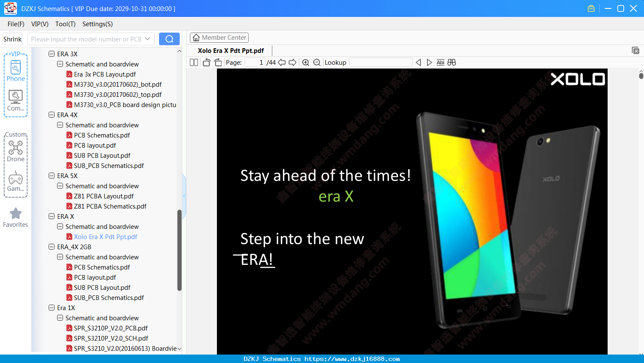Collapse the left panel with splitter handle
644x363 pixels.
pos(184,195)
